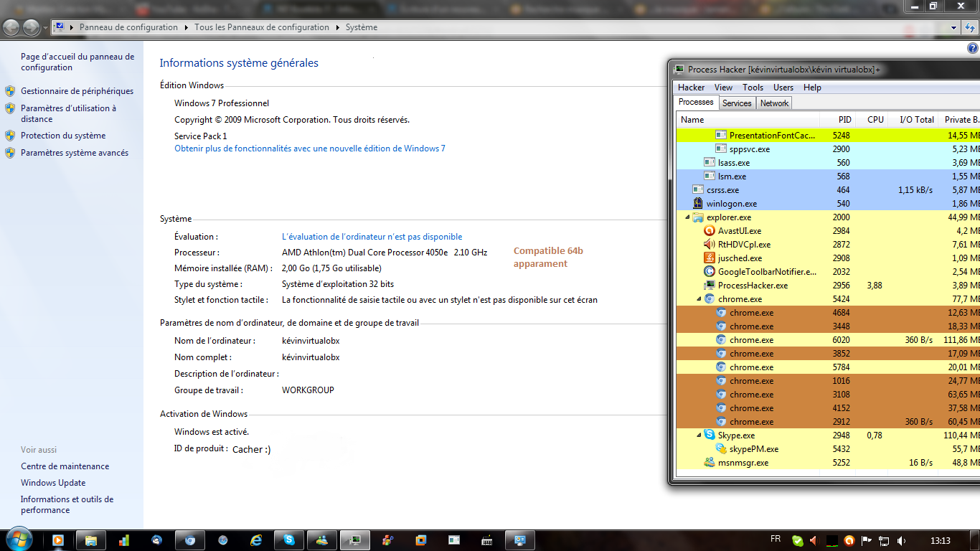This screenshot has height=551, width=980.
Task: Click the FR language indicator
Action: click(x=776, y=539)
